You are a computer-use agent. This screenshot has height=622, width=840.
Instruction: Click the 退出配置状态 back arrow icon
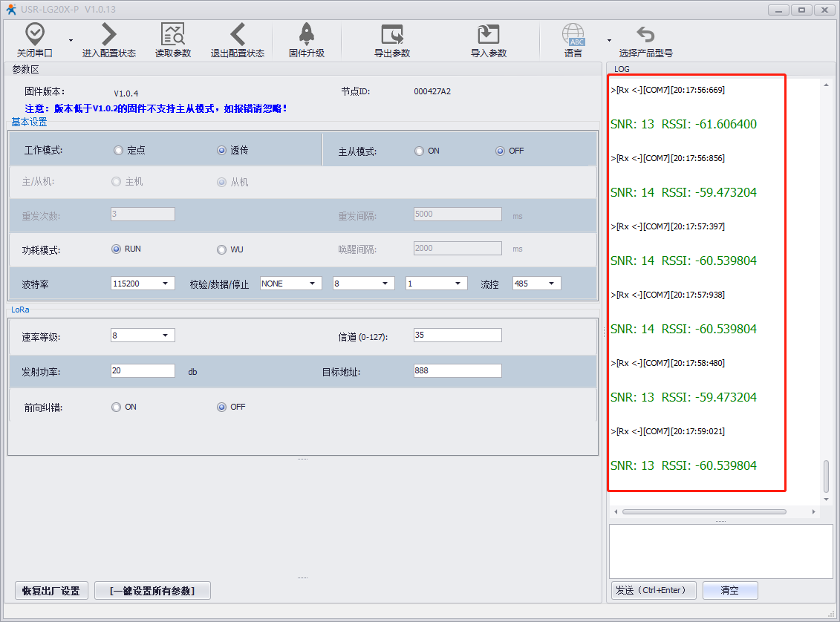tap(237, 34)
